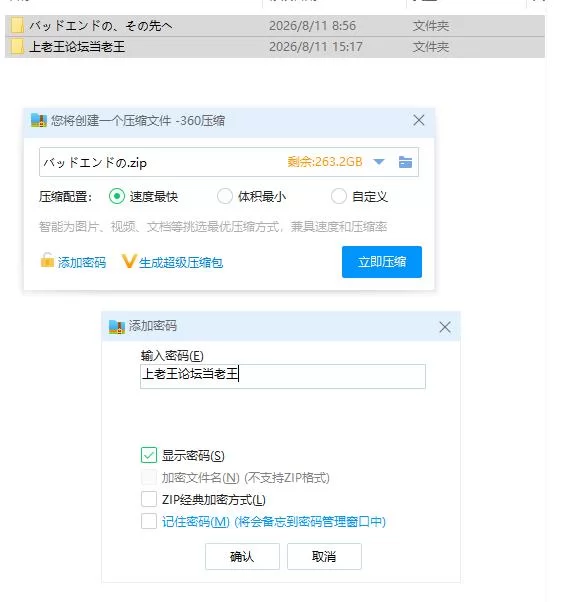
Task: Click the 文件夹 type cell of バッドエンドの、その先へ
Action: pos(431,26)
